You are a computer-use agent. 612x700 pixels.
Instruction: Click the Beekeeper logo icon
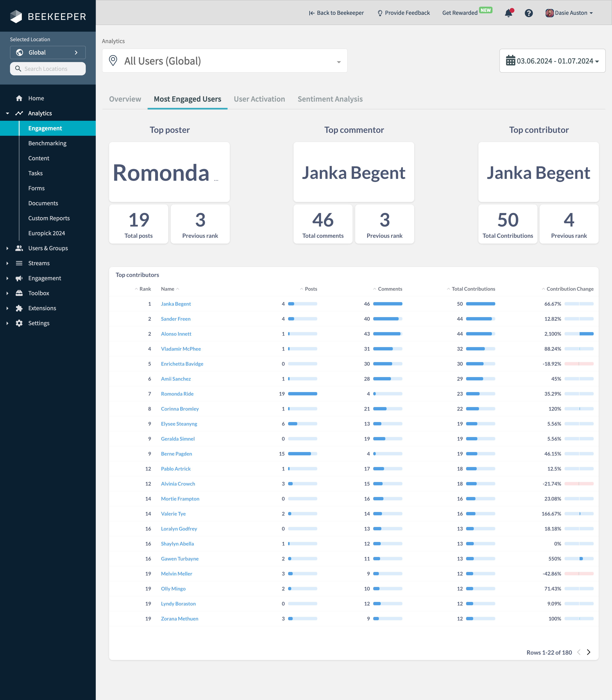pyautogui.click(x=16, y=16)
